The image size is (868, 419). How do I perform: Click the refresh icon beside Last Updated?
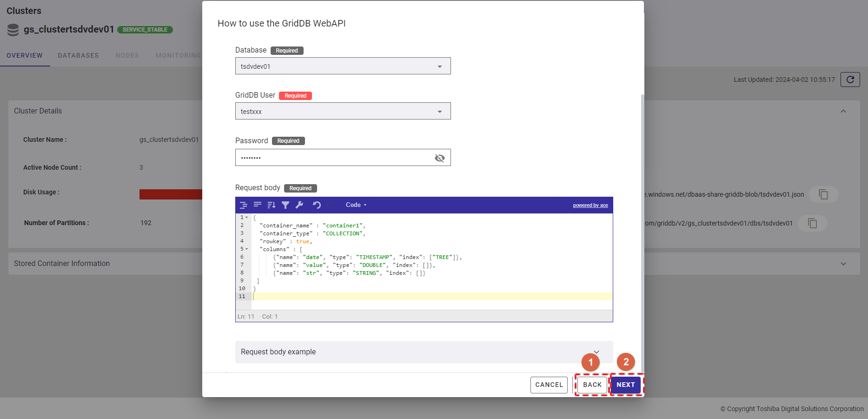click(850, 80)
